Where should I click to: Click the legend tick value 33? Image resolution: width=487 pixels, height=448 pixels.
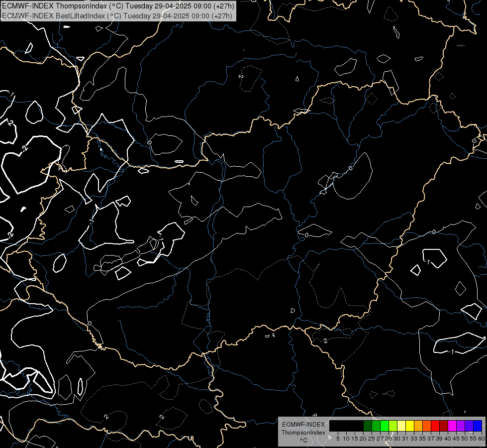tap(414, 439)
